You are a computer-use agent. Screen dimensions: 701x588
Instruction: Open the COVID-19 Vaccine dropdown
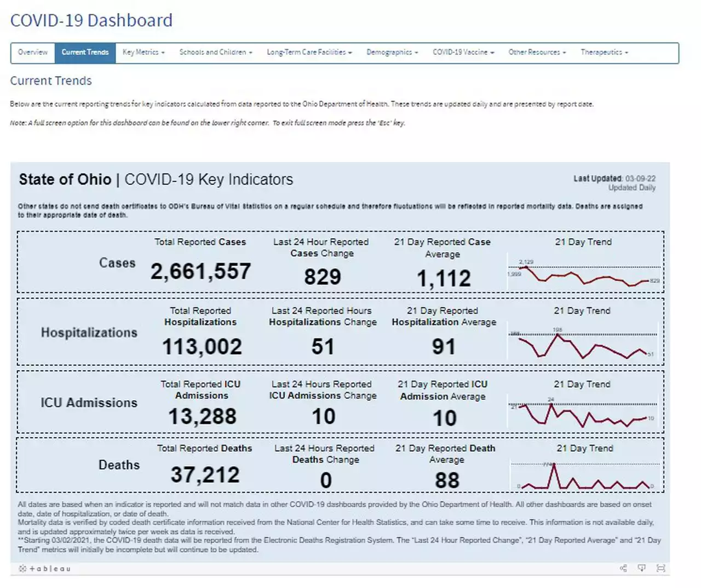(463, 53)
